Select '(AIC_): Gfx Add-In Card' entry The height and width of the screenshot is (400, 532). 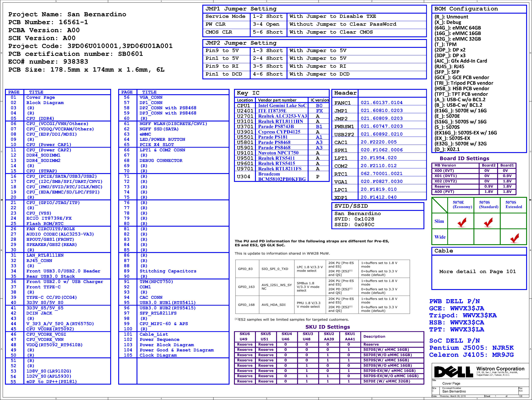(461, 61)
